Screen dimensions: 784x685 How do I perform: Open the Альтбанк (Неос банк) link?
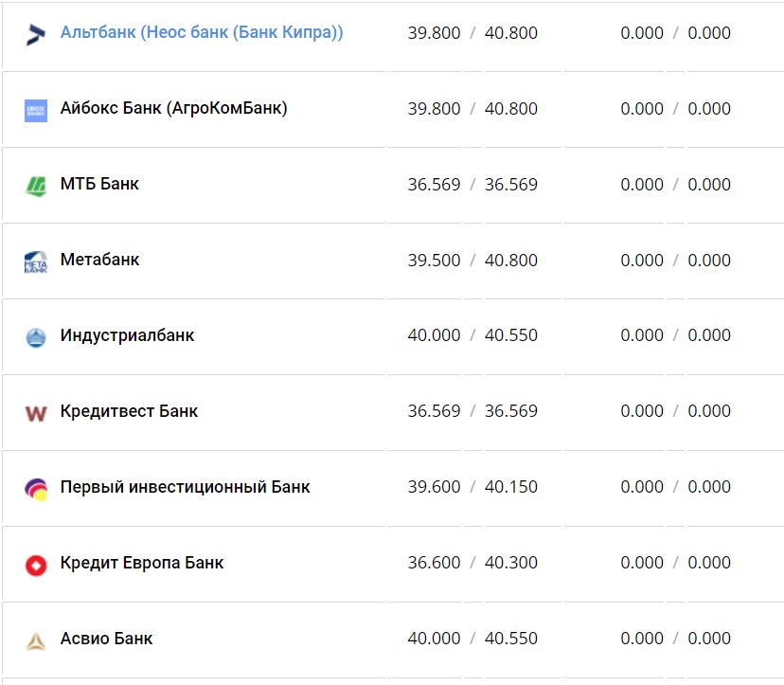201,33
